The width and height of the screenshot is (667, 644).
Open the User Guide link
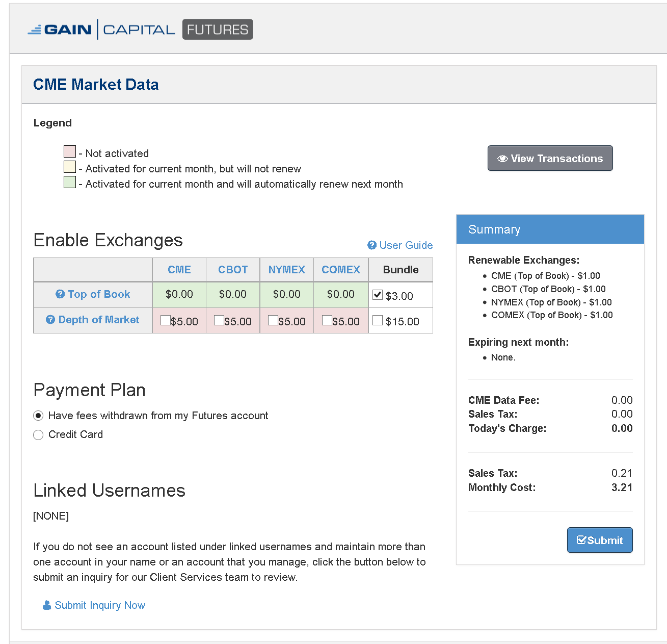pyautogui.click(x=406, y=245)
